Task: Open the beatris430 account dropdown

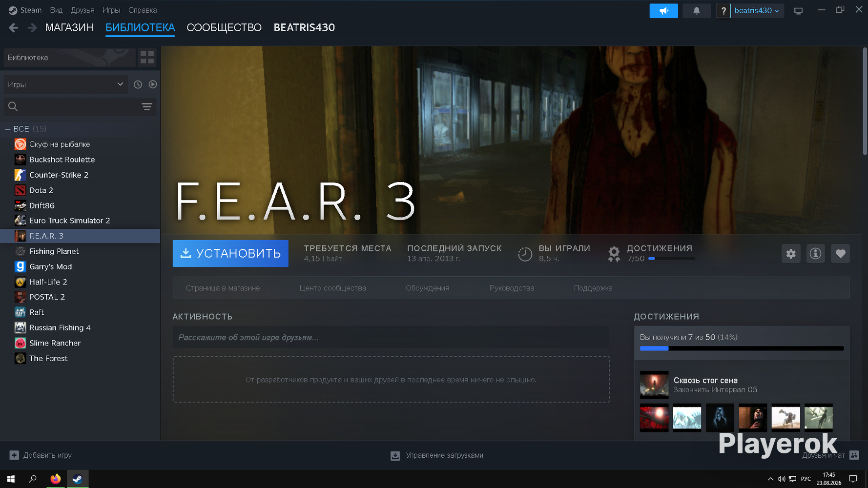Action: pos(757,11)
